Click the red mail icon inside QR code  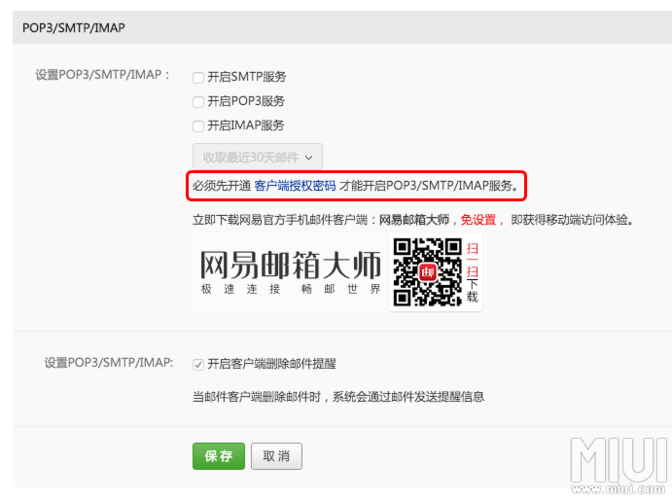(427, 273)
